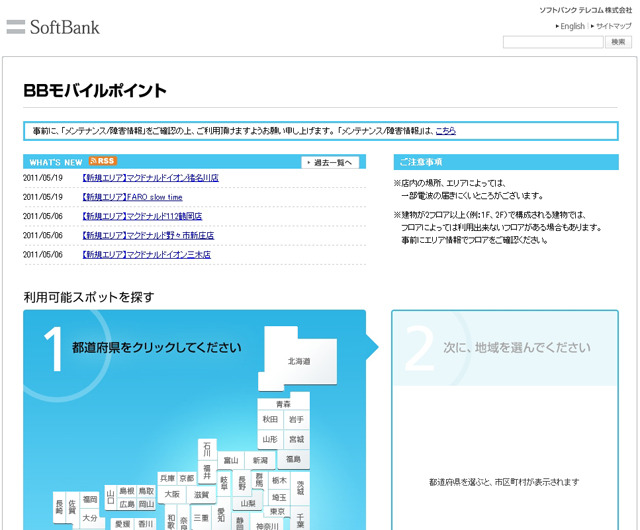This screenshot has height=530, width=640.
Task: Select 富山 prefecture tile
Action: click(231, 461)
